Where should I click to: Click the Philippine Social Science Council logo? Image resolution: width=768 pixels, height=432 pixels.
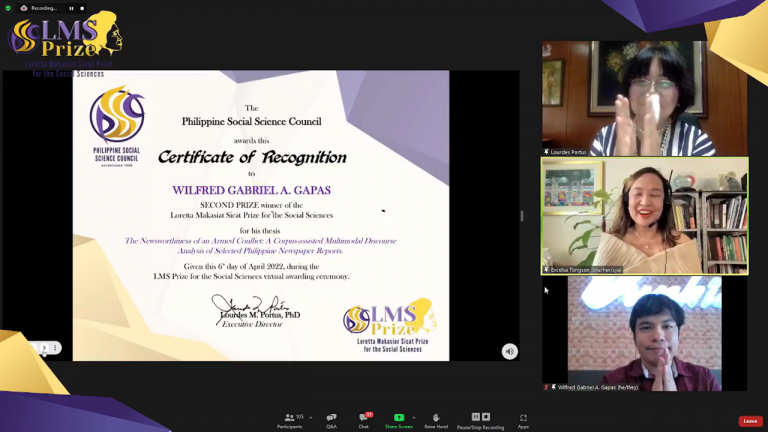point(117,126)
